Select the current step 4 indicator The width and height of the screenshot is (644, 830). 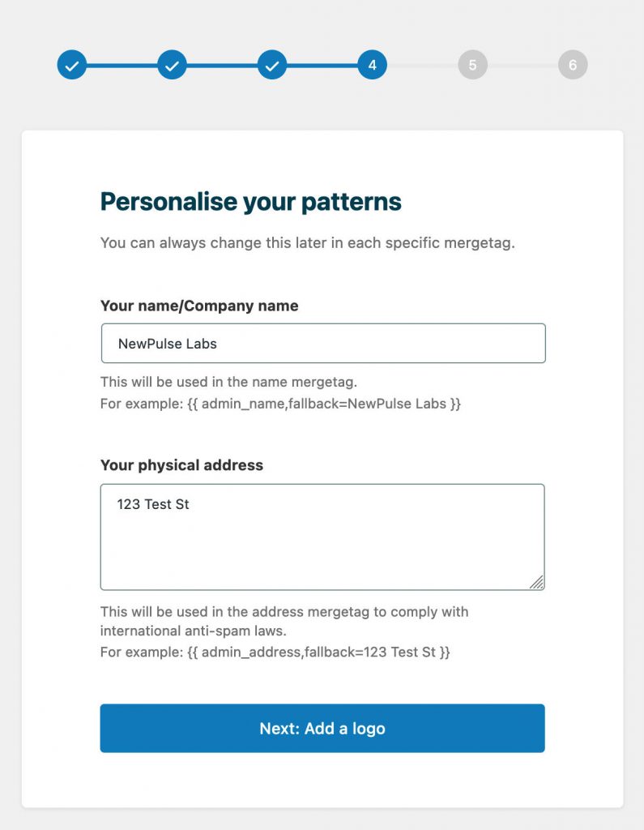click(x=372, y=64)
